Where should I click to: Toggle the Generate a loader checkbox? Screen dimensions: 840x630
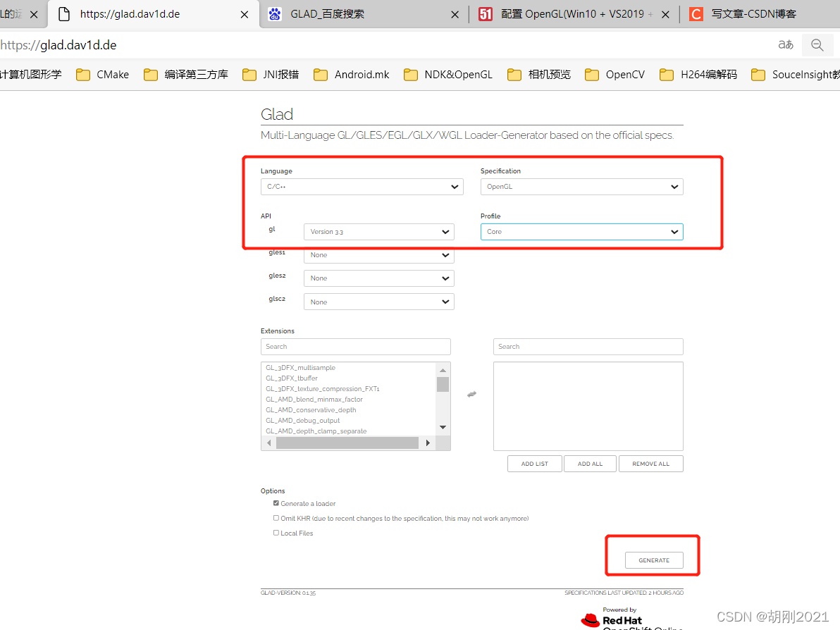point(276,503)
